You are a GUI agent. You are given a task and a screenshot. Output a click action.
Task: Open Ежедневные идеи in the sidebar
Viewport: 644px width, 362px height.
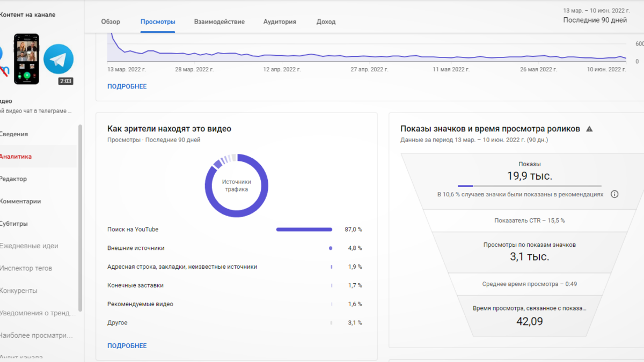click(x=29, y=246)
